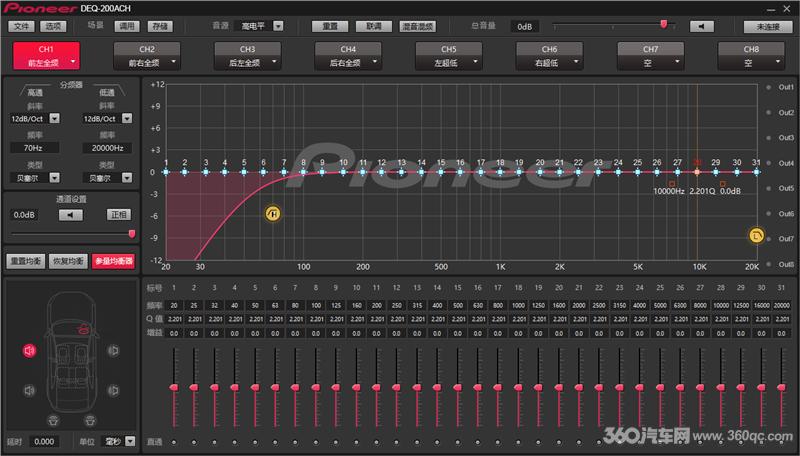The image size is (800, 456).
Task: Toggle the Out8 output indicator
Action: click(768, 264)
